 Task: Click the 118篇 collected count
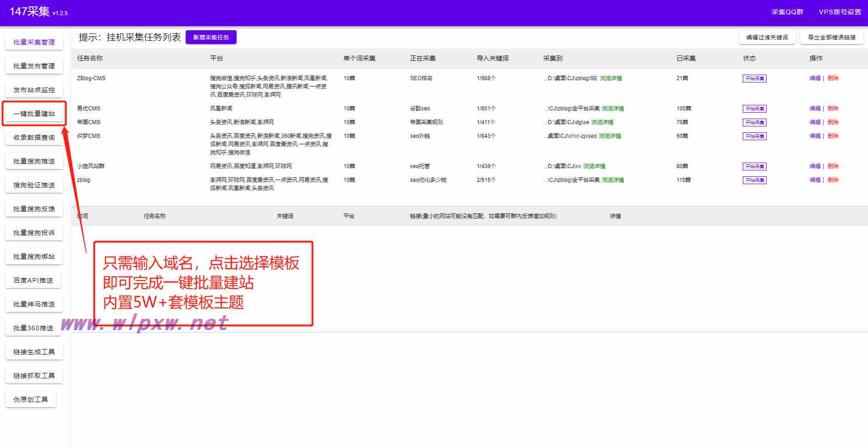(684, 180)
